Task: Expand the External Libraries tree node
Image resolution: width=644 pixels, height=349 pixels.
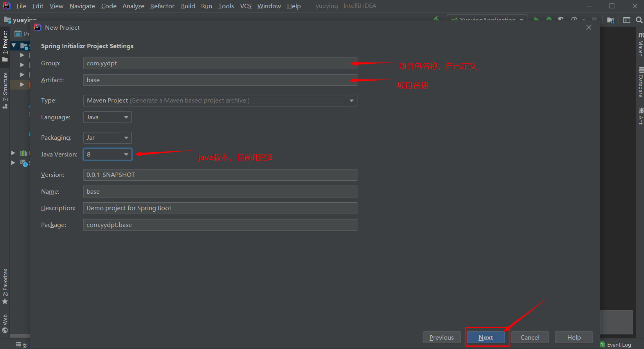Action: [13, 153]
